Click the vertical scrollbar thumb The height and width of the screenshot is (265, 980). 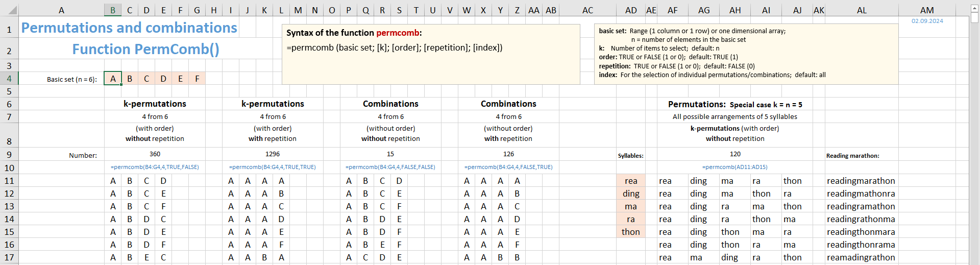click(974, 18)
